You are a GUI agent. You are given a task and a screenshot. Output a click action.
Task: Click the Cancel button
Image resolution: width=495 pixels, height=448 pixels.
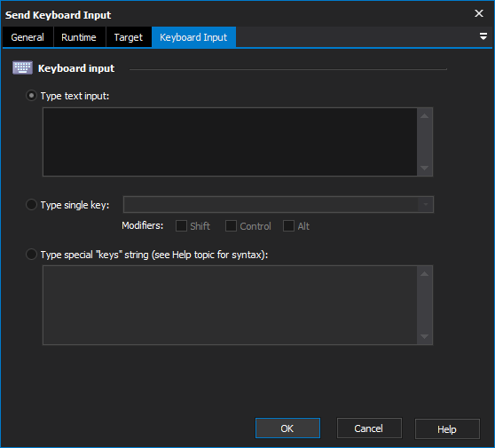pos(369,428)
